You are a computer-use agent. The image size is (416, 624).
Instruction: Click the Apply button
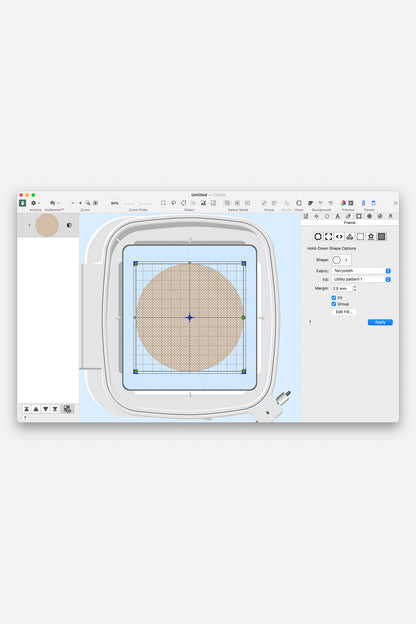tap(380, 322)
